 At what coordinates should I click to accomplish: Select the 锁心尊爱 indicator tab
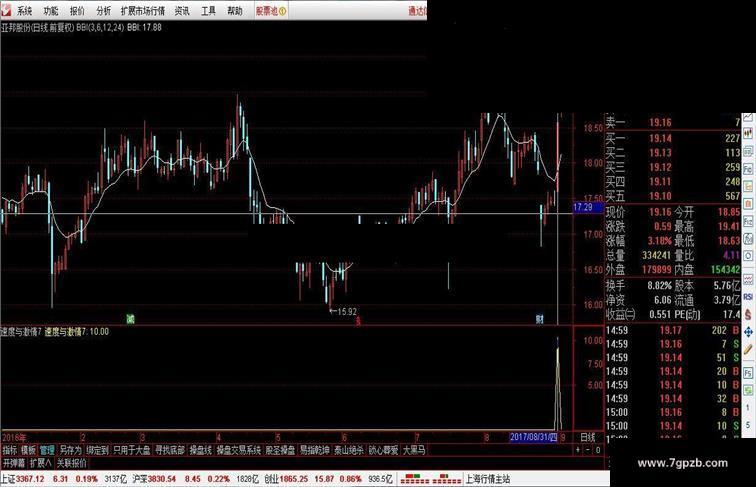[x=384, y=450]
